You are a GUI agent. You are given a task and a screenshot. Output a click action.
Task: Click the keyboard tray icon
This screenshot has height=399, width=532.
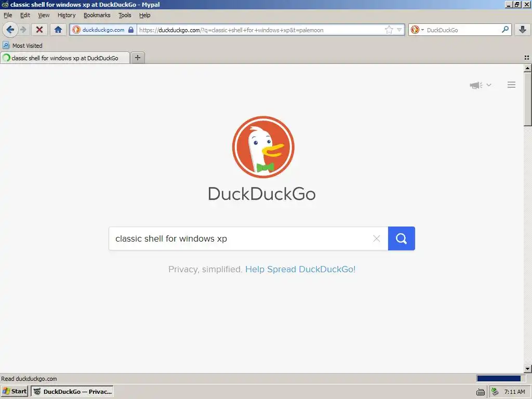pos(481,392)
